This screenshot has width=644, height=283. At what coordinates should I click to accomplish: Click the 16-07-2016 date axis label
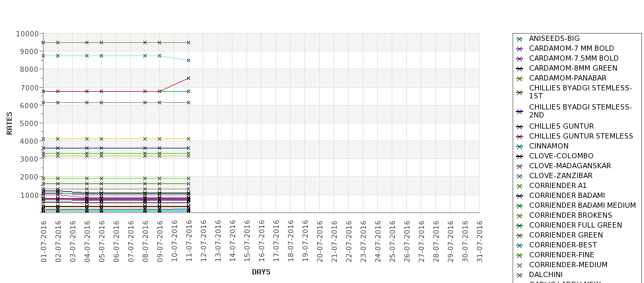tap(261, 241)
